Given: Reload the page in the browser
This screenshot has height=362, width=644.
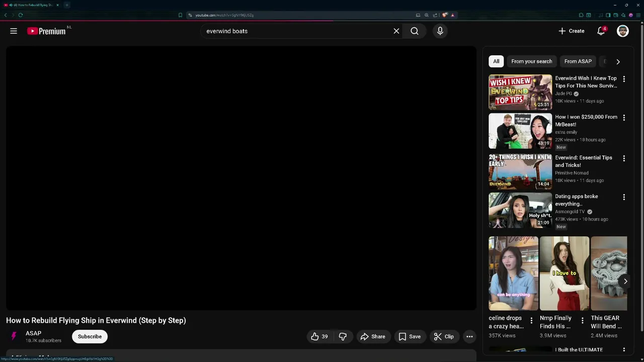Looking at the screenshot, I should pos(21,15).
